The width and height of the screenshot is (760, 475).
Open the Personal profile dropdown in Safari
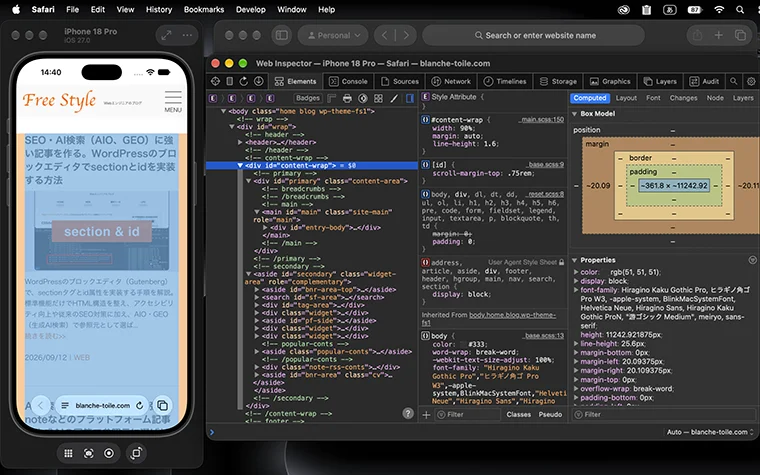click(x=333, y=35)
